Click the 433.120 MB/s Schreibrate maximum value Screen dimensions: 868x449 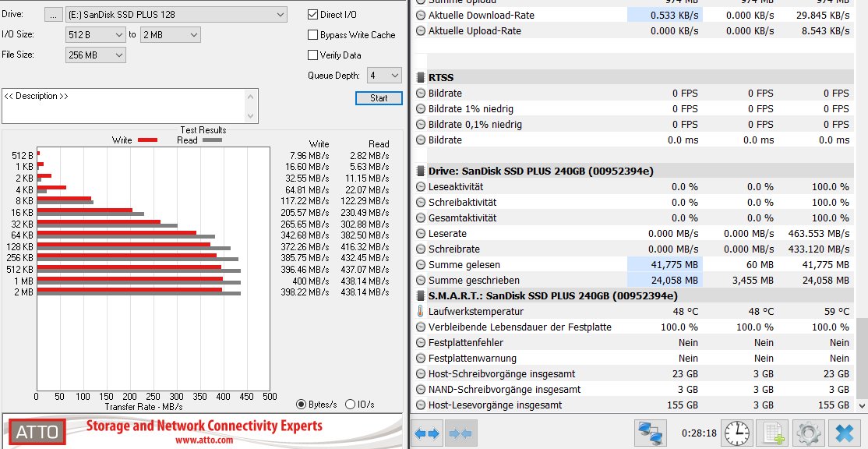point(819,249)
